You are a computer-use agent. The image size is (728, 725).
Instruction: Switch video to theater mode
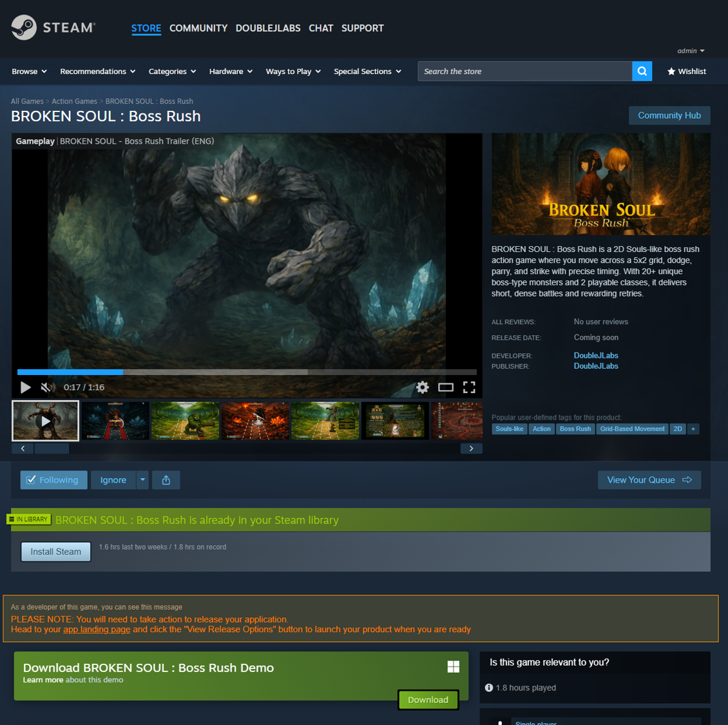click(446, 387)
